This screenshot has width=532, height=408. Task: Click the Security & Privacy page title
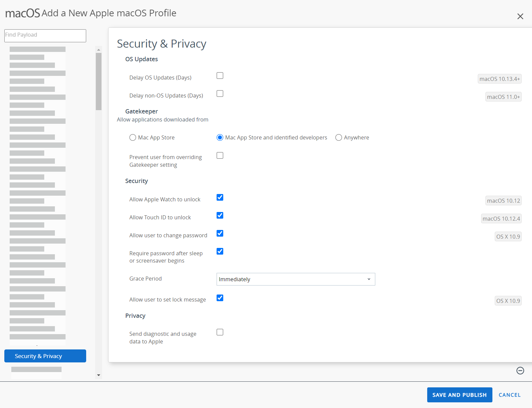[161, 44]
